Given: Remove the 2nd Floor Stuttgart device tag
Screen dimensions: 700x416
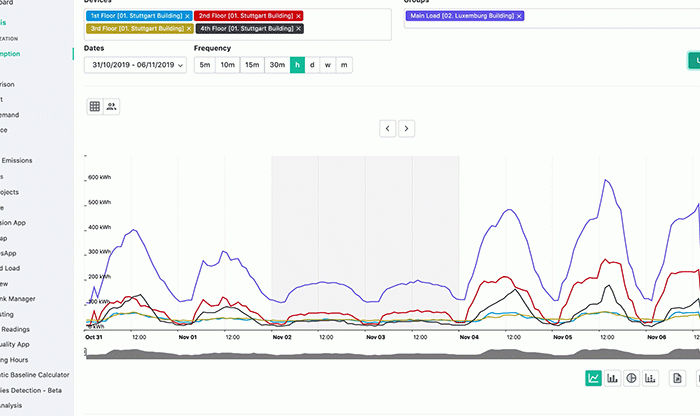Looking at the screenshot, I should tap(298, 16).
